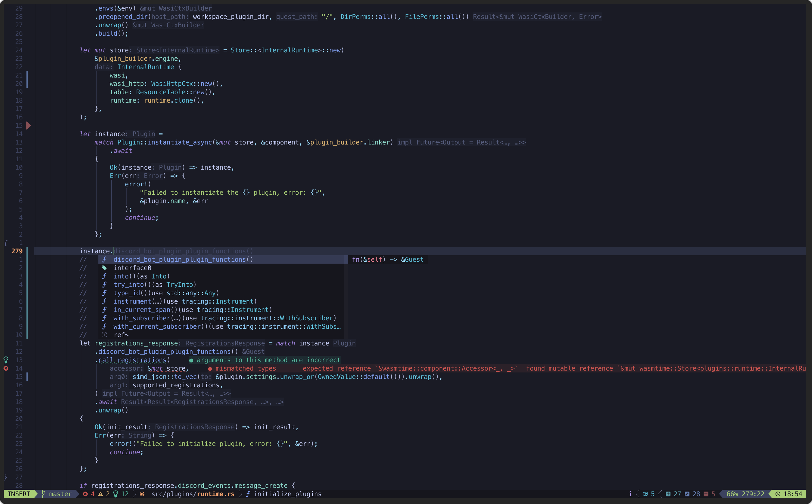The height and width of the screenshot is (504, 812).
Task: Select the interface0 completion entry
Action: pos(132,268)
